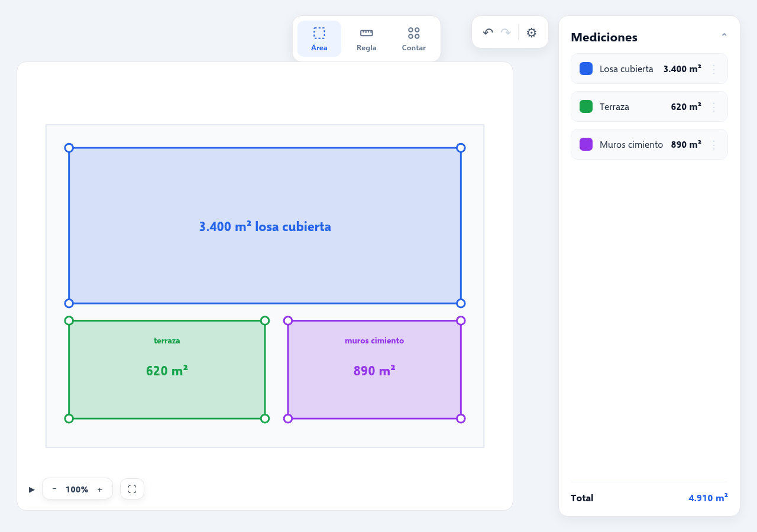The image size is (757, 532).
Task: Click the Total 4.910 m² value
Action: (708, 498)
